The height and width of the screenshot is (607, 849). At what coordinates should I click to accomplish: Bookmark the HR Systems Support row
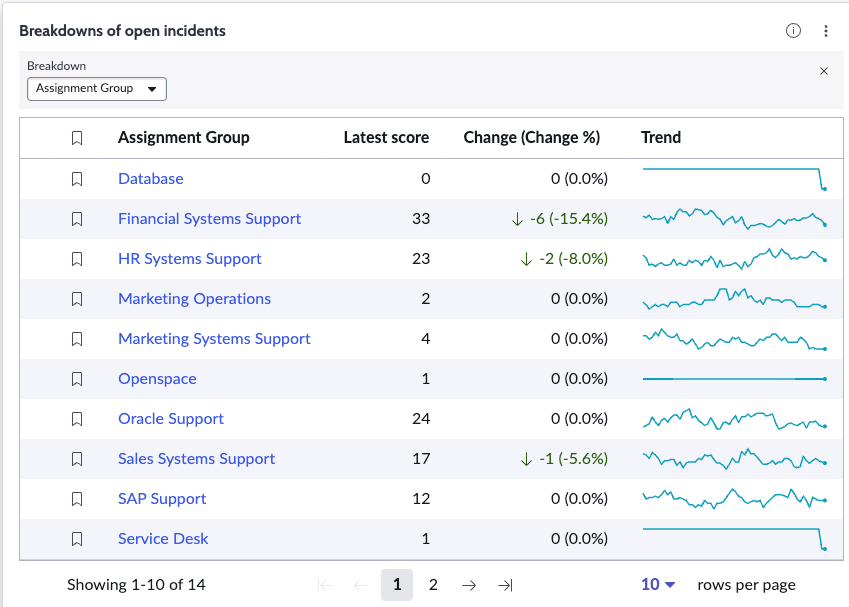[77, 259]
